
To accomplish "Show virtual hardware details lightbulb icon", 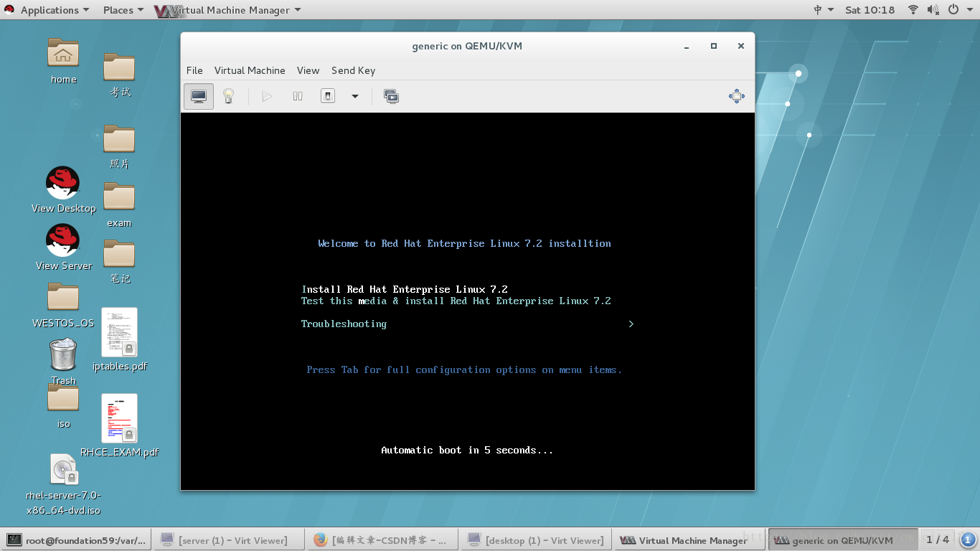I will 228,96.
